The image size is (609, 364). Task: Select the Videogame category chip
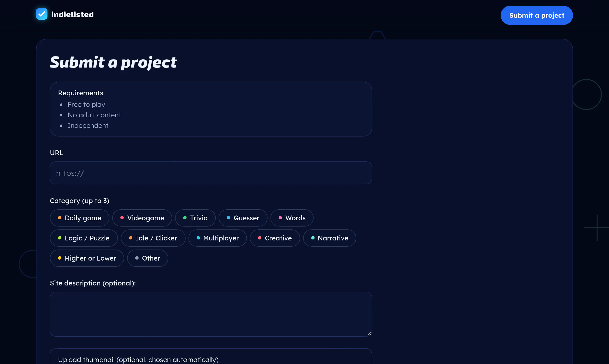coord(142,218)
